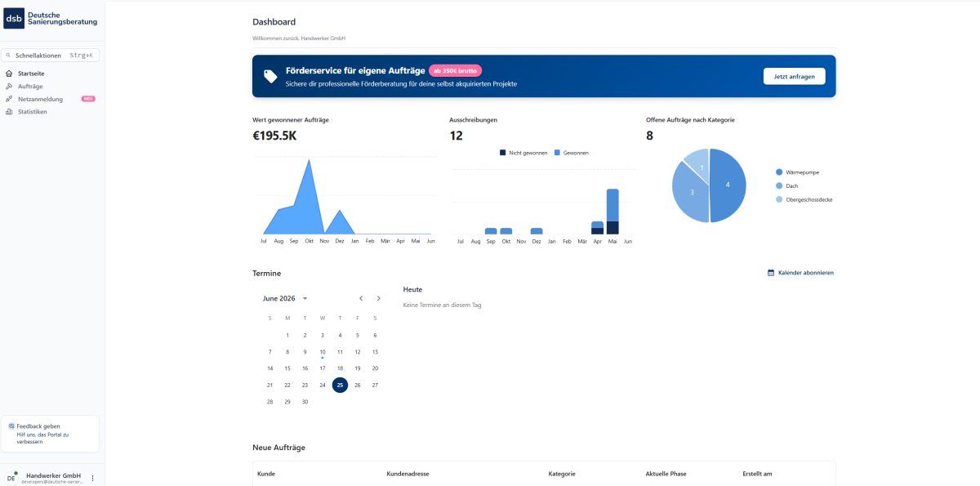Select June 25 in the calendar
Screen dimensions: 980x486
[x=340, y=385]
